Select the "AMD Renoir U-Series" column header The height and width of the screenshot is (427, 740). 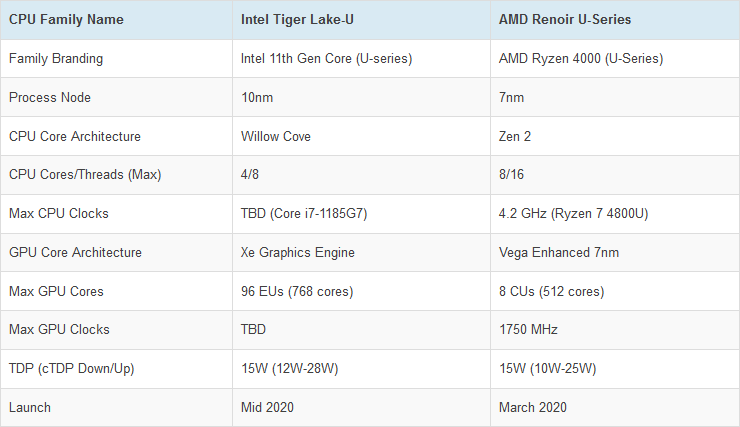pyautogui.click(x=565, y=20)
